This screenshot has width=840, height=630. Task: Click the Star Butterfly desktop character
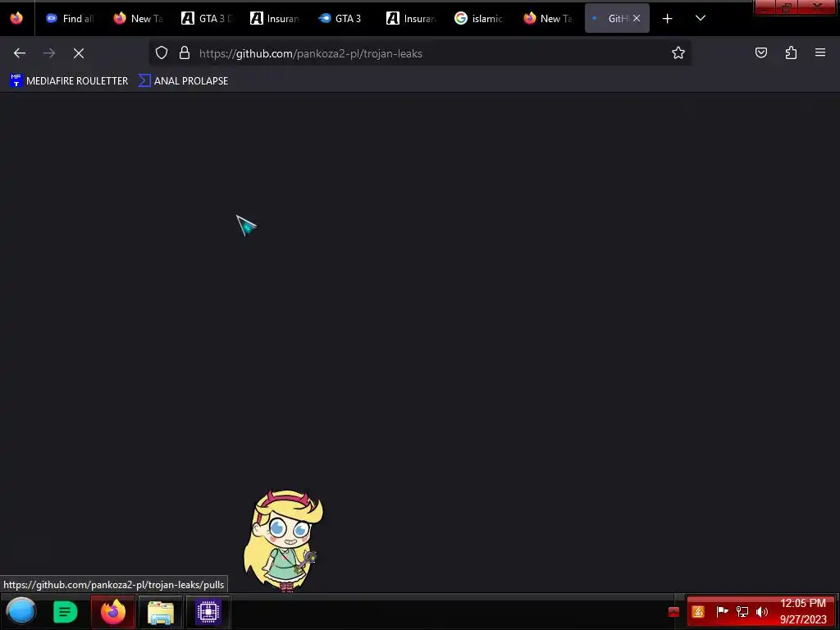[x=283, y=540]
